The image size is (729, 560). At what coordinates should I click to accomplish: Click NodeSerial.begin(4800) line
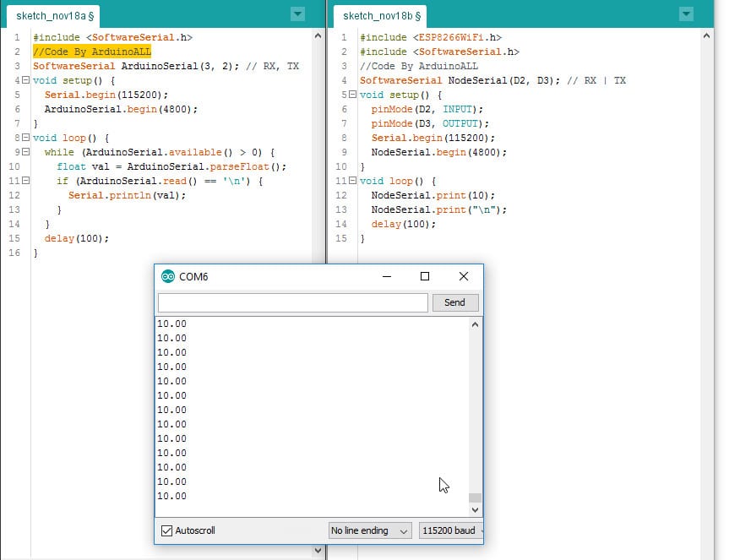[439, 152]
